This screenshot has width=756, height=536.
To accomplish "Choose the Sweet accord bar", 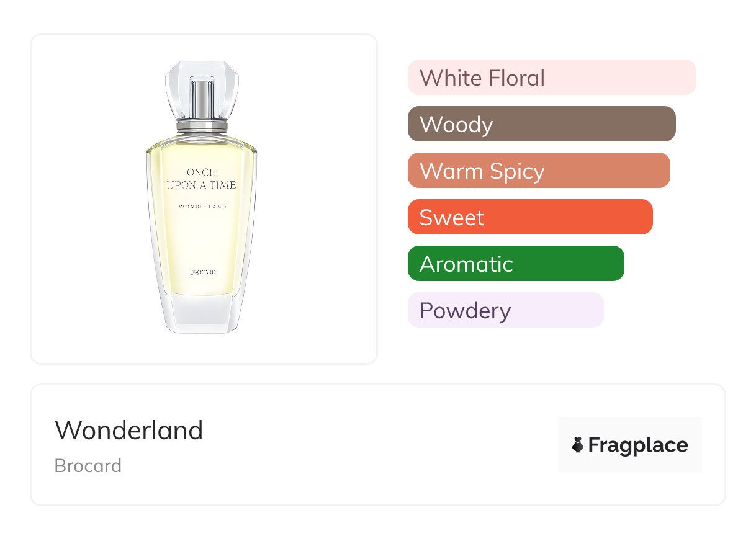I will (x=529, y=217).
